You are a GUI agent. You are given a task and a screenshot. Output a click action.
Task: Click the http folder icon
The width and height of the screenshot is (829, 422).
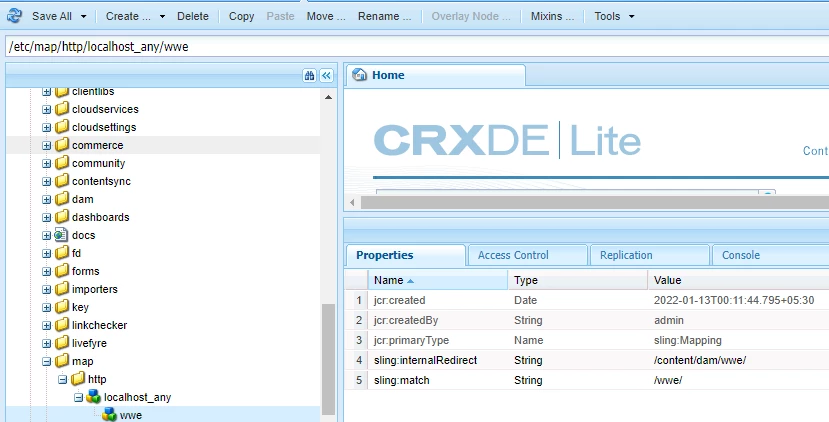78,379
